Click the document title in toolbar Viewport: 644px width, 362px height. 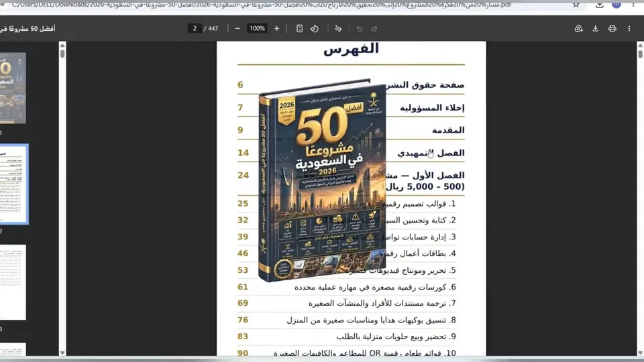(x=28, y=28)
